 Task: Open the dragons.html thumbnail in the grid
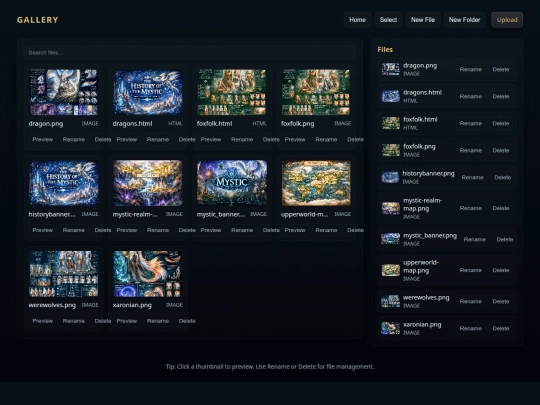click(148, 92)
